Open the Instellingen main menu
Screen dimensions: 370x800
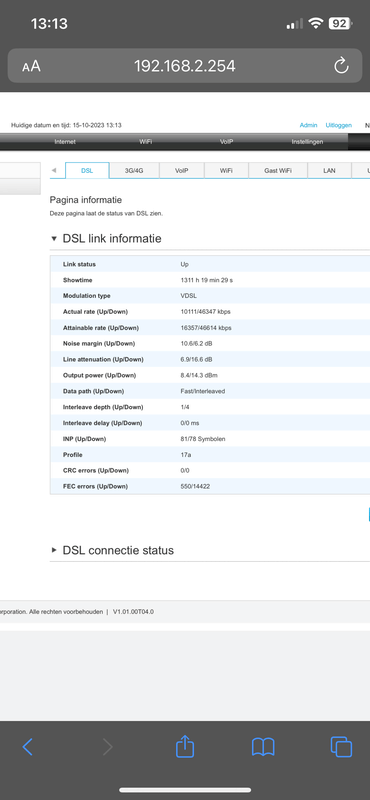pos(307,142)
